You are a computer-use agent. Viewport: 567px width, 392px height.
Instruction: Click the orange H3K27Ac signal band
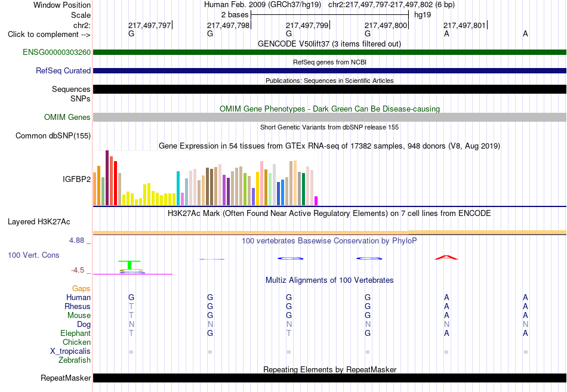pos(330,233)
